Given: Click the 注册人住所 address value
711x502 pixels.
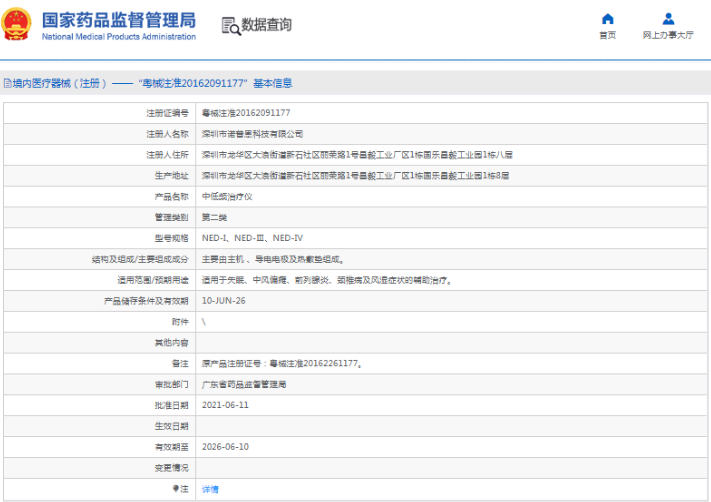Looking at the screenshot, I should [357, 155].
